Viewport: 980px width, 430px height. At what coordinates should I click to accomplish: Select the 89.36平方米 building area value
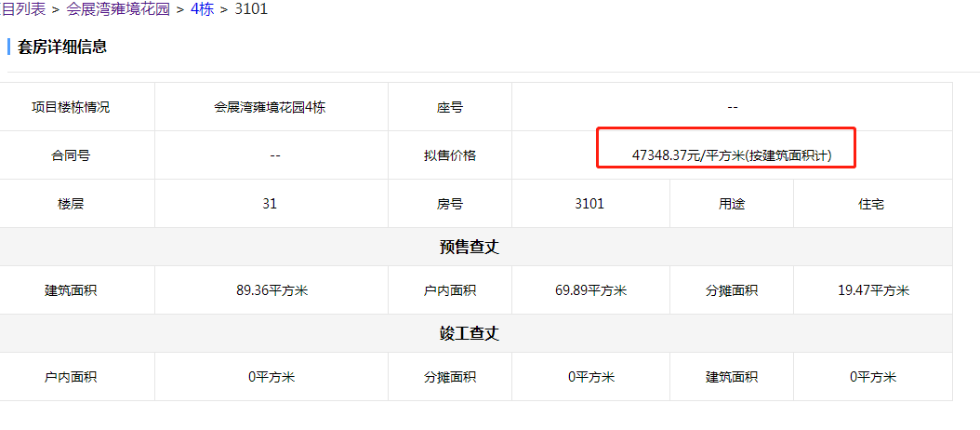[271, 290]
